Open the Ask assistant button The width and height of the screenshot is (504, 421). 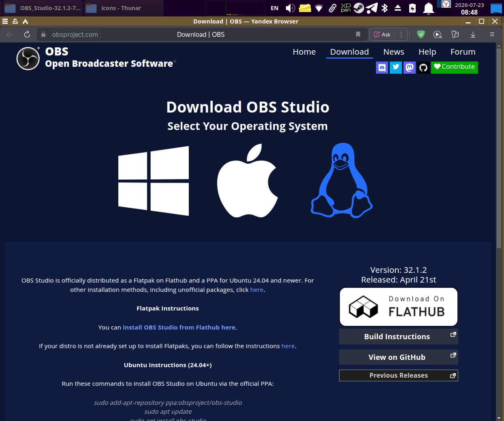pos(382,34)
